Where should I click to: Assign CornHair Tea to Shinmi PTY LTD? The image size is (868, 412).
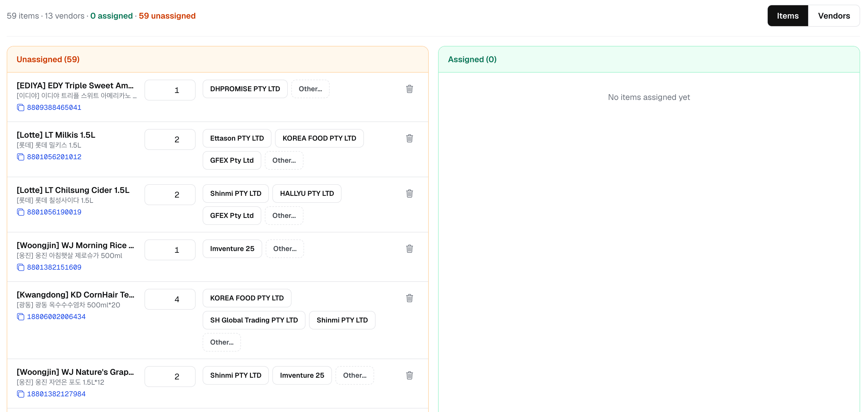342,320
